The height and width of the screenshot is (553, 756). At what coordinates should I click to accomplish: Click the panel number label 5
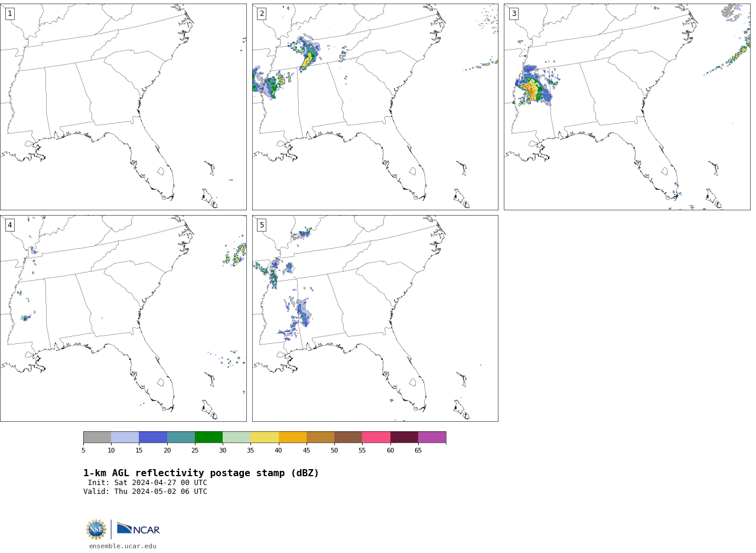point(262,225)
